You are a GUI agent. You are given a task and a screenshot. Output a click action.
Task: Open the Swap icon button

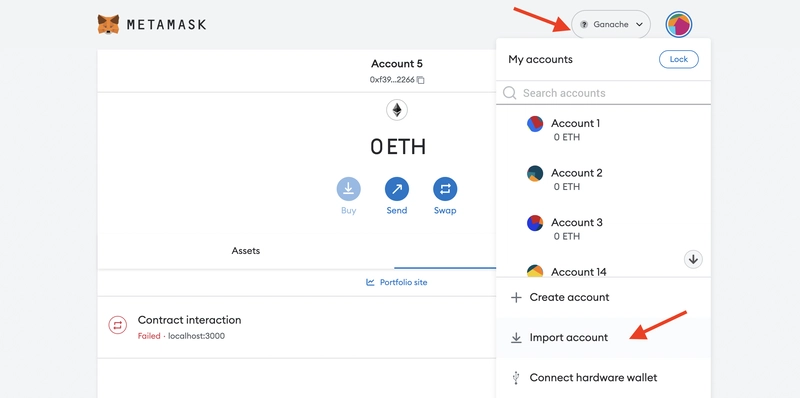(445, 189)
